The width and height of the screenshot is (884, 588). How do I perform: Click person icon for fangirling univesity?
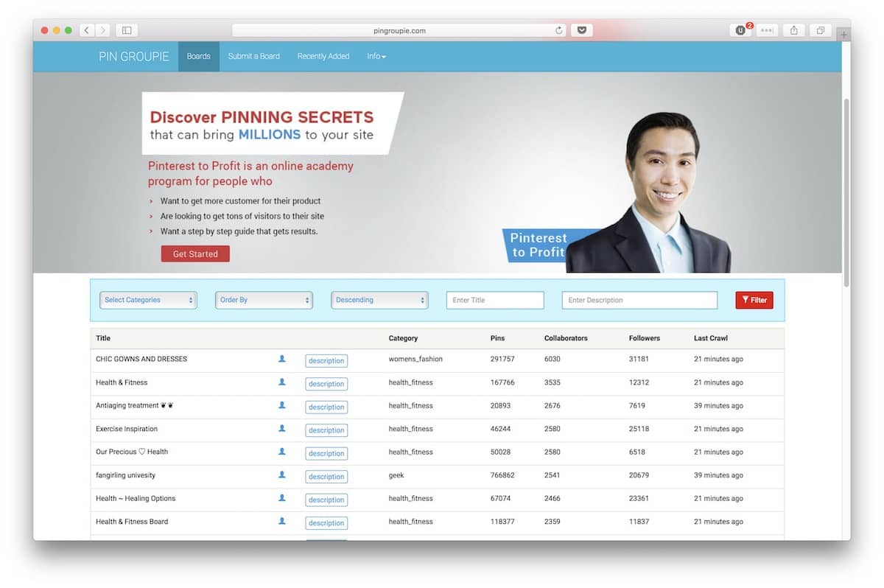(281, 475)
